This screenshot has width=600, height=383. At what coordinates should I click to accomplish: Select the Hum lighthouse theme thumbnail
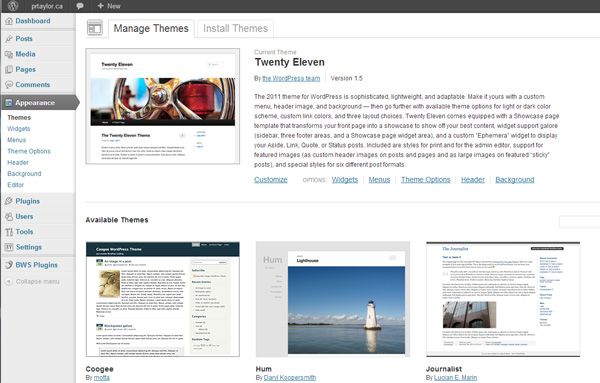coord(333,299)
